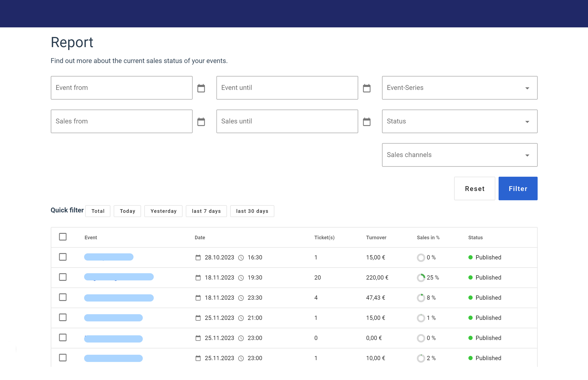The width and height of the screenshot is (588, 380).
Task: Select the checkbox for 18.11.2023 23:30 event
Action: coord(63,297)
